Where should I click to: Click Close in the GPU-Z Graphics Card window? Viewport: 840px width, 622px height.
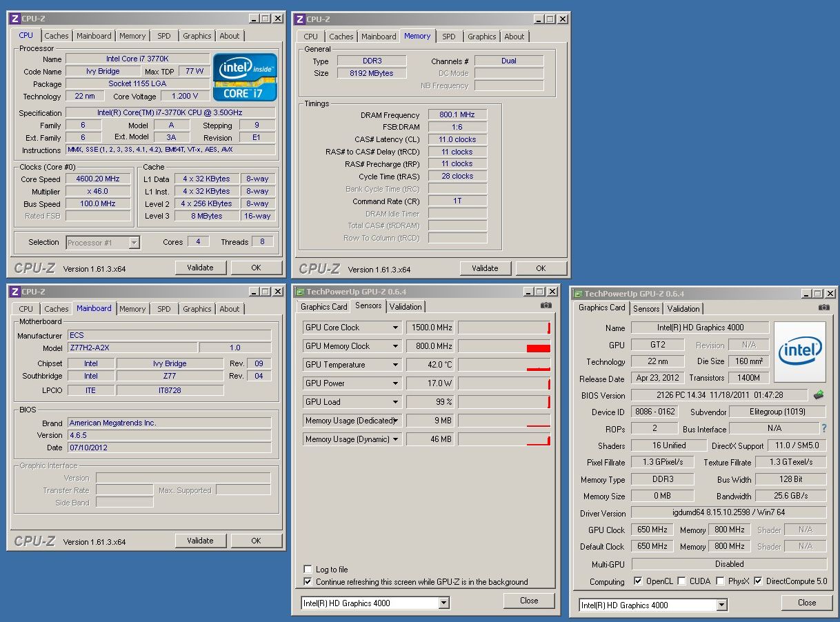[x=806, y=602]
